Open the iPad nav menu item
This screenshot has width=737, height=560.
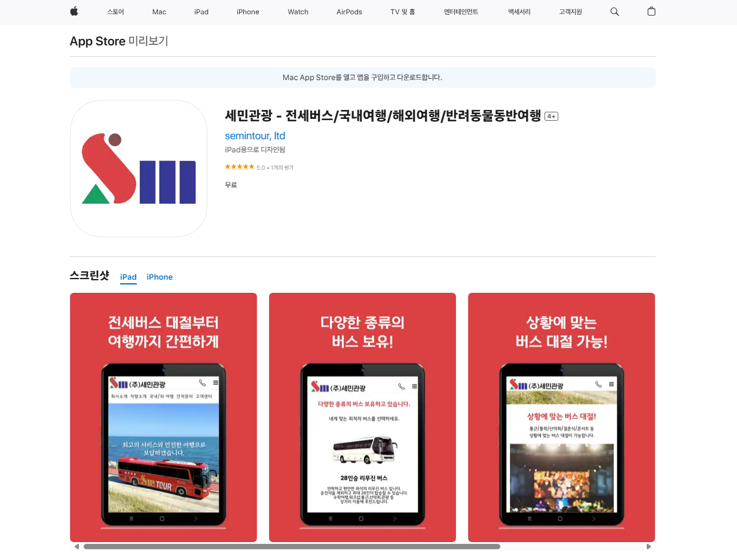click(x=201, y=12)
